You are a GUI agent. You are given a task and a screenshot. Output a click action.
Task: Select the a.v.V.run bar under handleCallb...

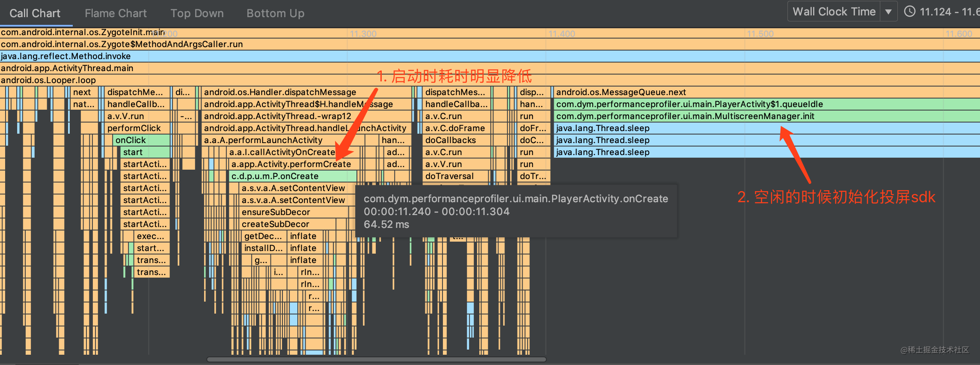point(137,116)
